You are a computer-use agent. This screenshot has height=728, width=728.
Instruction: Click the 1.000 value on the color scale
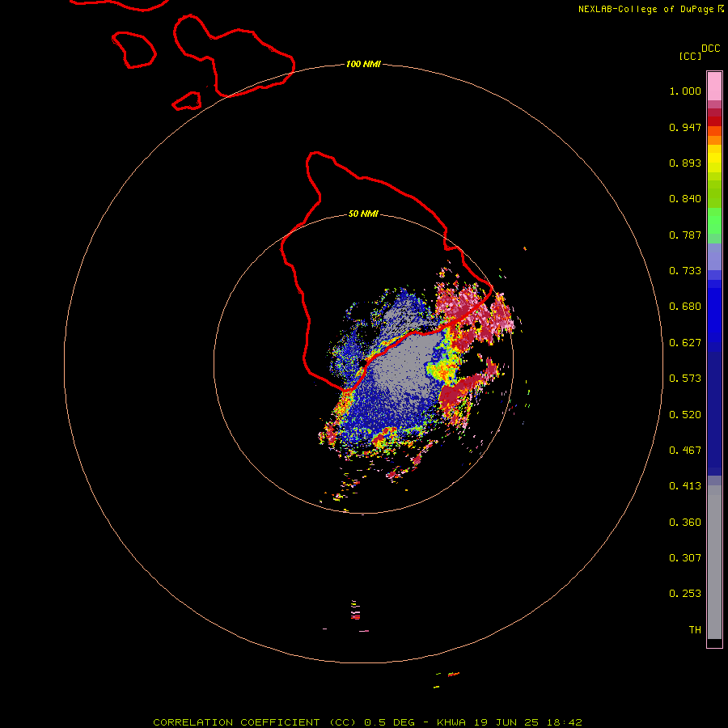[x=685, y=91]
